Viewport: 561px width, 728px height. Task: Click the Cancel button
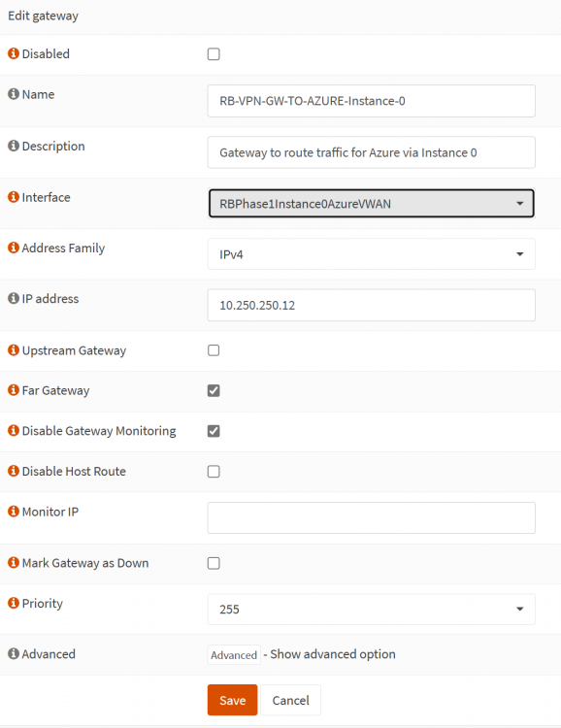[291, 700]
